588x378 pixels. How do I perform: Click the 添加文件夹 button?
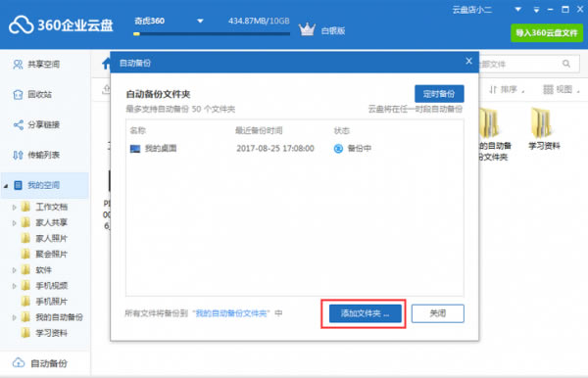[x=366, y=313]
